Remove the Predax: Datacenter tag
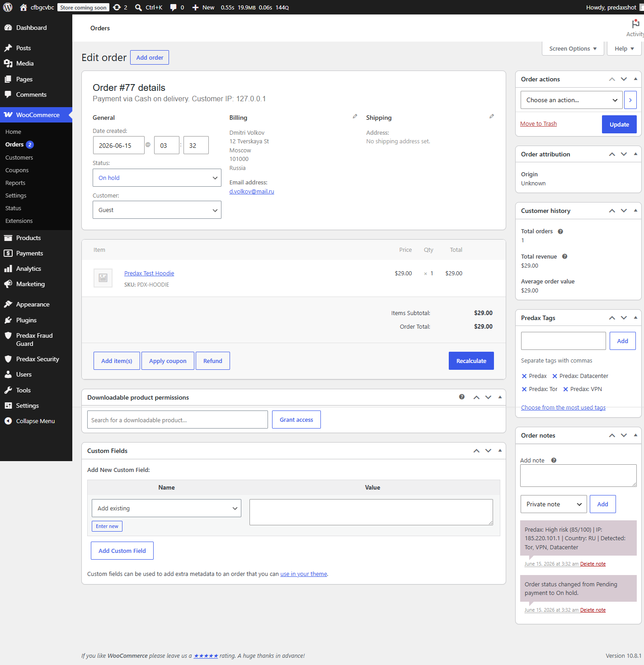 [x=555, y=376]
